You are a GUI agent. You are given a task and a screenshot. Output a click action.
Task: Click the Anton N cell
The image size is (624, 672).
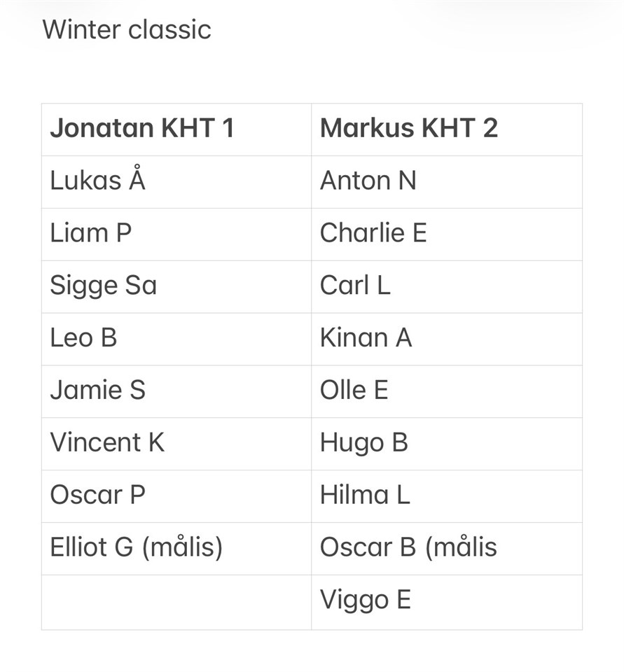[368, 181]
